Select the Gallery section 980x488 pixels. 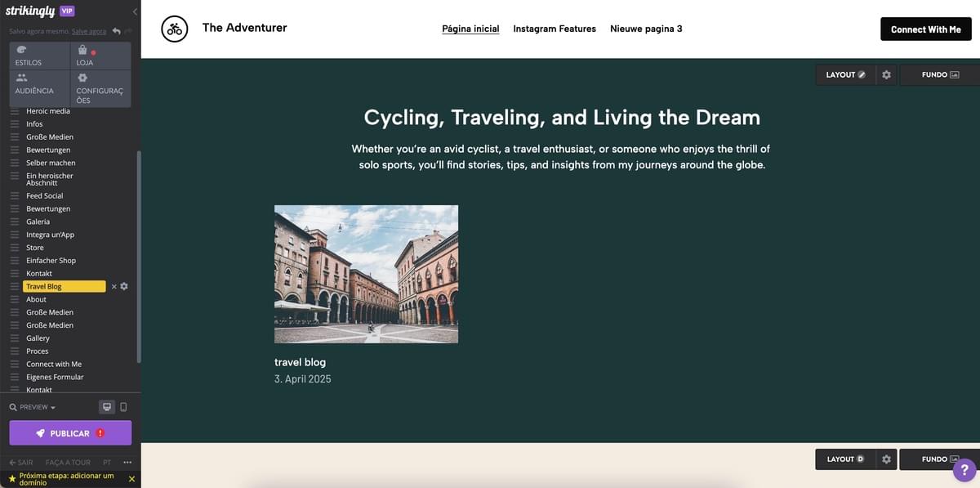[38, 338]
